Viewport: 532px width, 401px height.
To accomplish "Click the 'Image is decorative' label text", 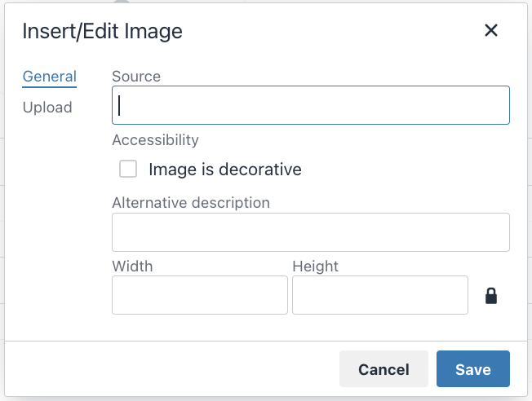I will (x=224, y=170).
